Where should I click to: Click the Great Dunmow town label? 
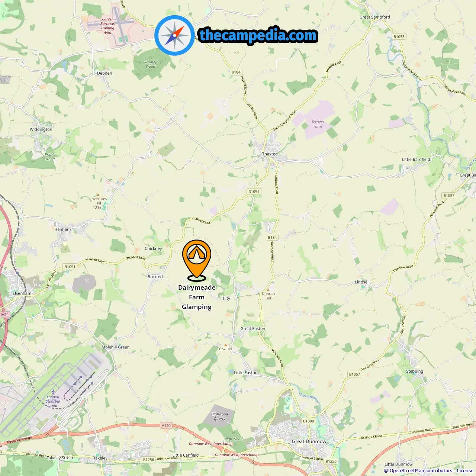pyautogui.click(x=309, y=441)
